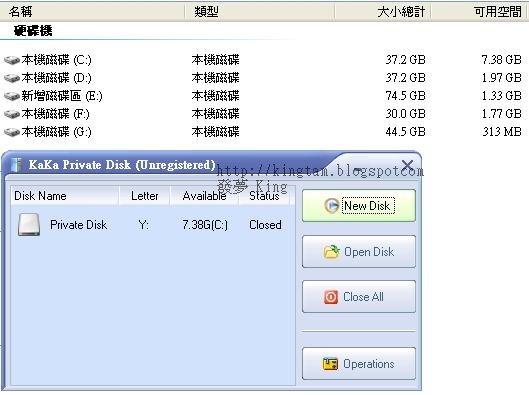Select the Private Disk drive icon
Viewport: 529px width, 395px height.
(x=29, y=224)
